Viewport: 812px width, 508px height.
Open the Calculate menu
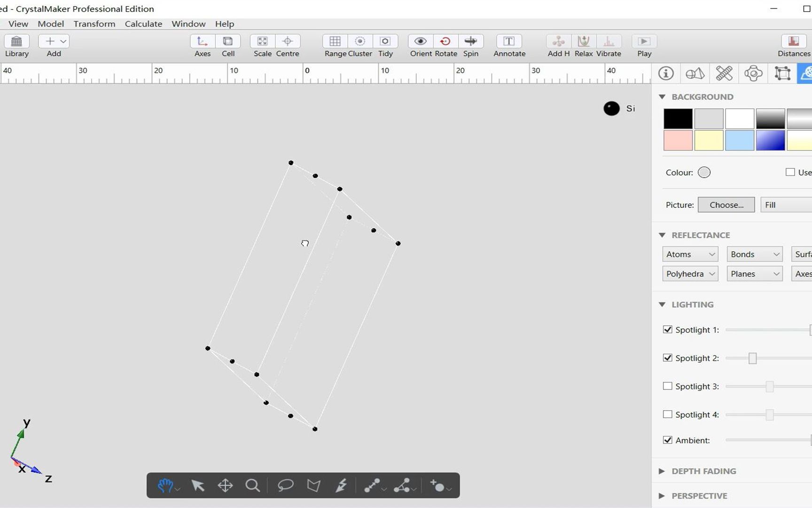(x=143, y=24)
